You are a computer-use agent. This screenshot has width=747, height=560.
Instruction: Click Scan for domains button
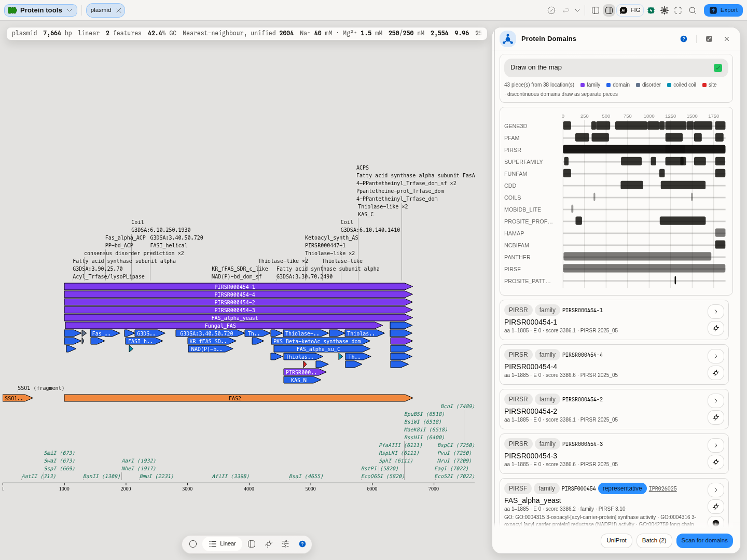pos(704,541)
